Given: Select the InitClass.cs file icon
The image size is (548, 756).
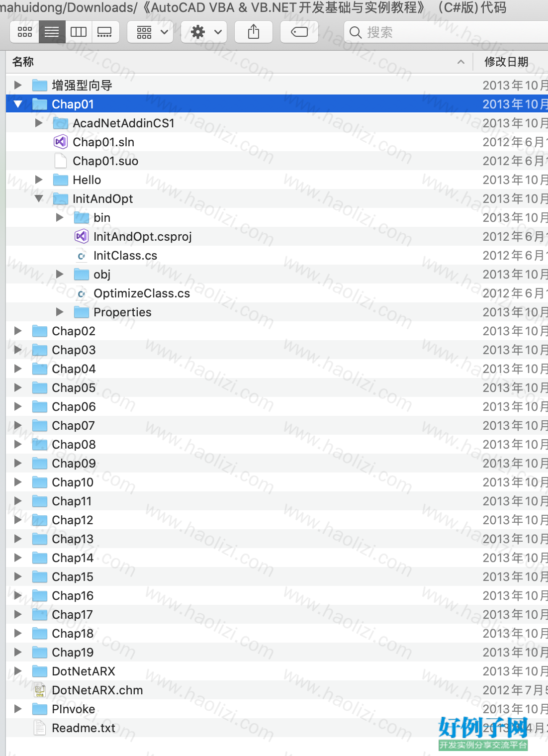Looking at the screenshot, I should coord(81,256).
